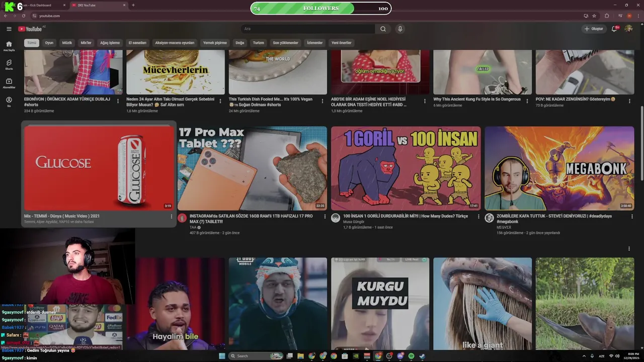Open a new browser tab
The image size is (644, 362).
tap(133, 5)
